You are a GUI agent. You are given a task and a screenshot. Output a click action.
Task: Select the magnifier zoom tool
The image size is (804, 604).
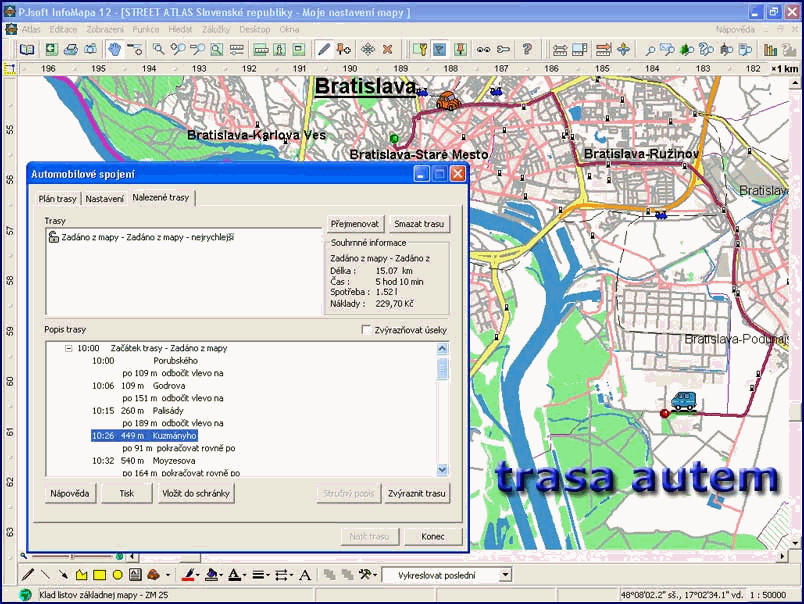pyautogui.click(x=158, y=49)
